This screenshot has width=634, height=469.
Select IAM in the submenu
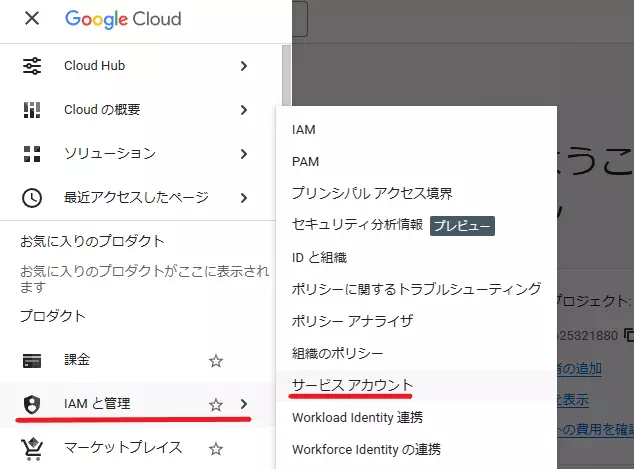pyautogui.click(x=416, y=130)
